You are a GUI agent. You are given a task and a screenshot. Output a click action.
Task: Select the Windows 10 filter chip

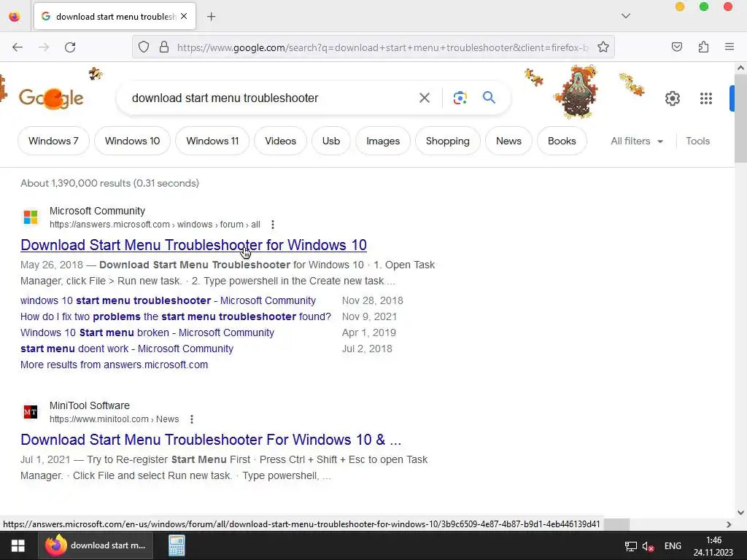(133, 141)
